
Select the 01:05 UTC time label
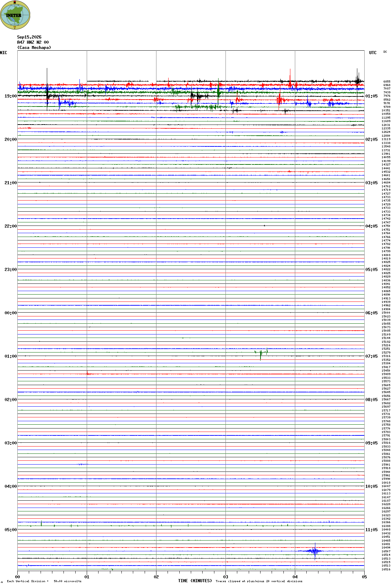(x=372, y=96)
